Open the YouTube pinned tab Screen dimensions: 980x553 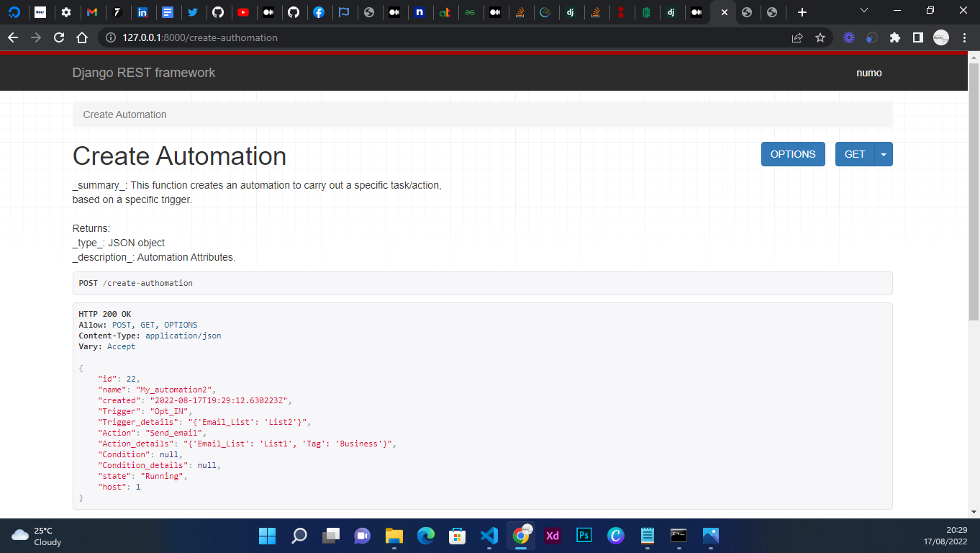pyautogui.click(x=244, y=12)
